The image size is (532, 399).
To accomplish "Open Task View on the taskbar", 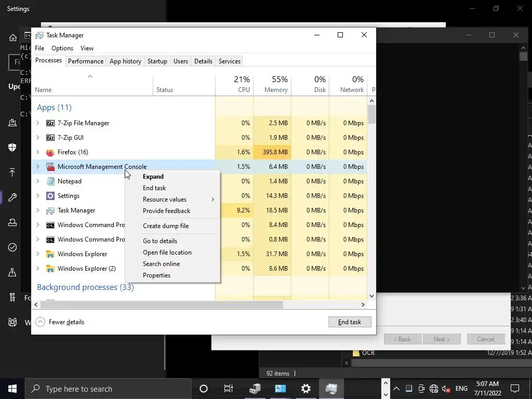I will tap(229, 389).
